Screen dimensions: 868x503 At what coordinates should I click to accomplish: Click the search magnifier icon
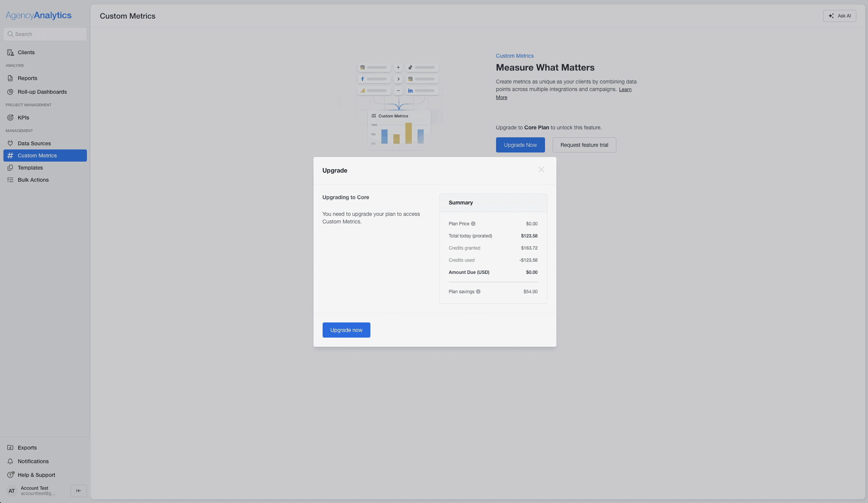pos(10,34)
